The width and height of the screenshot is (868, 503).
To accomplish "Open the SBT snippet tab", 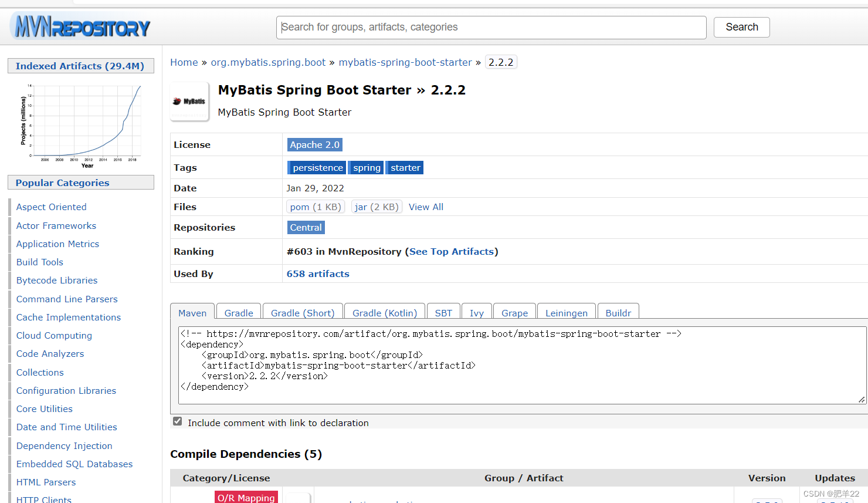I will click(x=443, y=313).
